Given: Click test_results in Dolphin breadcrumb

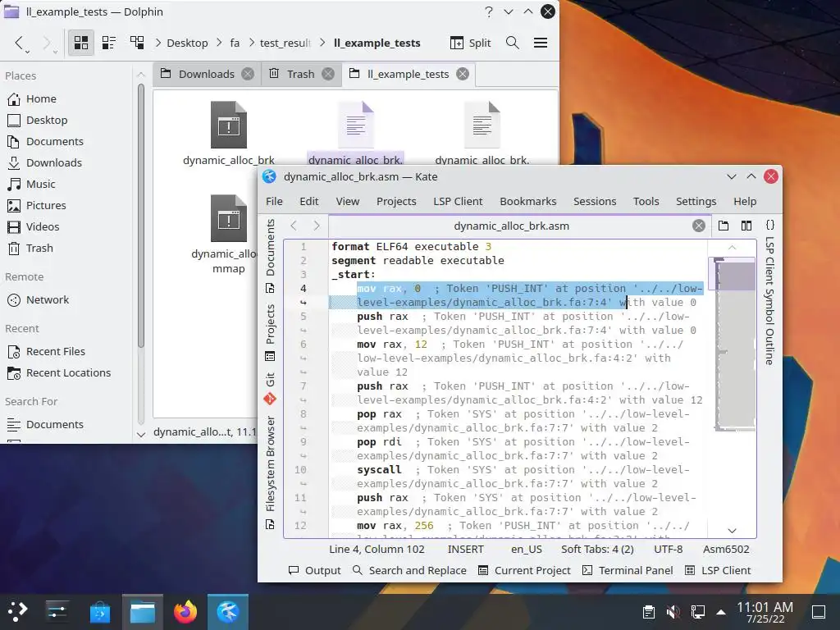Looking at the screenshot, I should coord(285,43).
